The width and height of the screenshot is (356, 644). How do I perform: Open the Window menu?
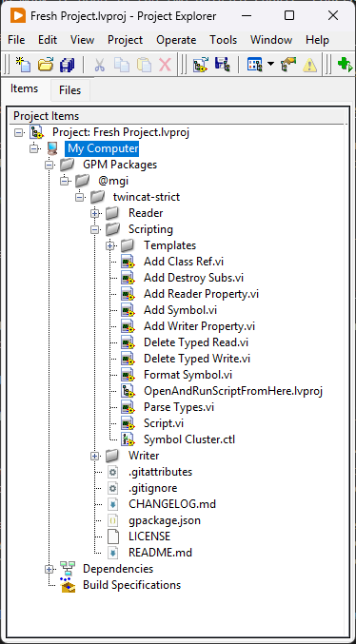(271, 40)
